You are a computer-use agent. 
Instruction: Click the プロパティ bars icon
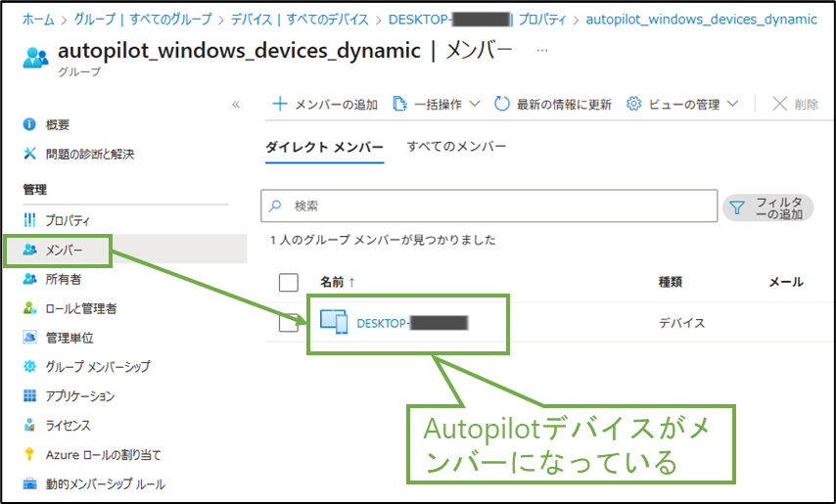(29, 219)
